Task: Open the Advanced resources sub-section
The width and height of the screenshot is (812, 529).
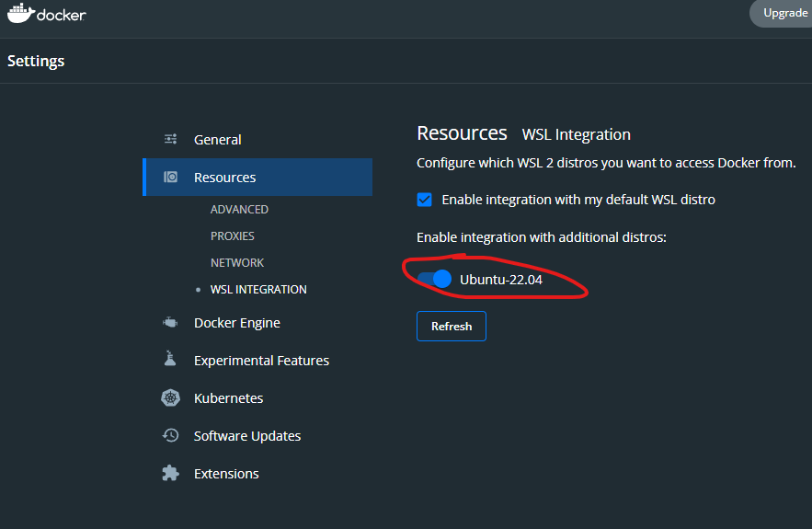Action: [239, 210]
